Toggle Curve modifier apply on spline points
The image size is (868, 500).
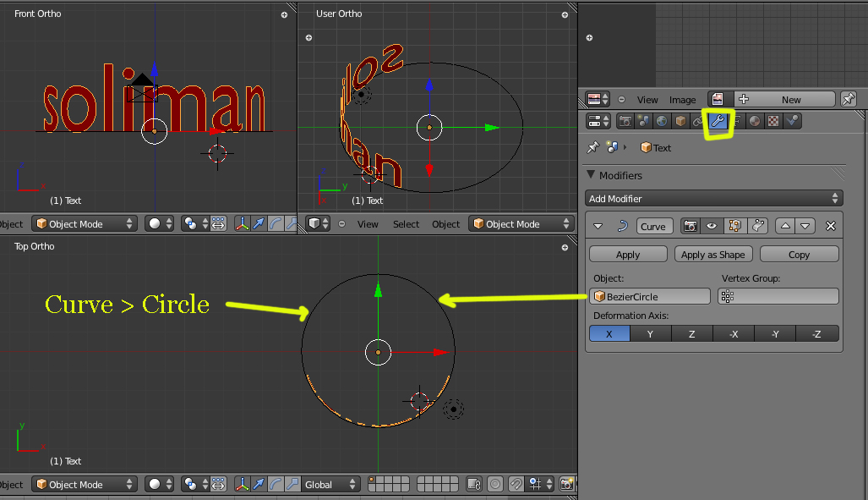758,226
